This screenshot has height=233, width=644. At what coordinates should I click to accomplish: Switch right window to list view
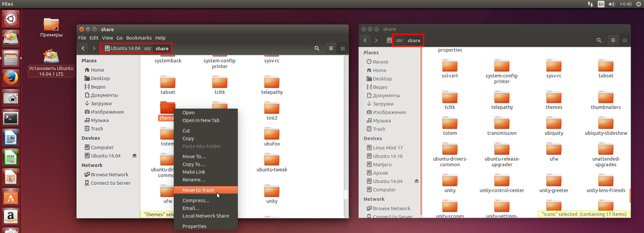click(x=613, y=40)
